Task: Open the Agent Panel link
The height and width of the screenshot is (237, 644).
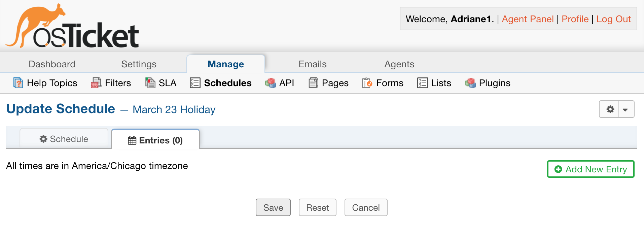Action: click(527, 19)
